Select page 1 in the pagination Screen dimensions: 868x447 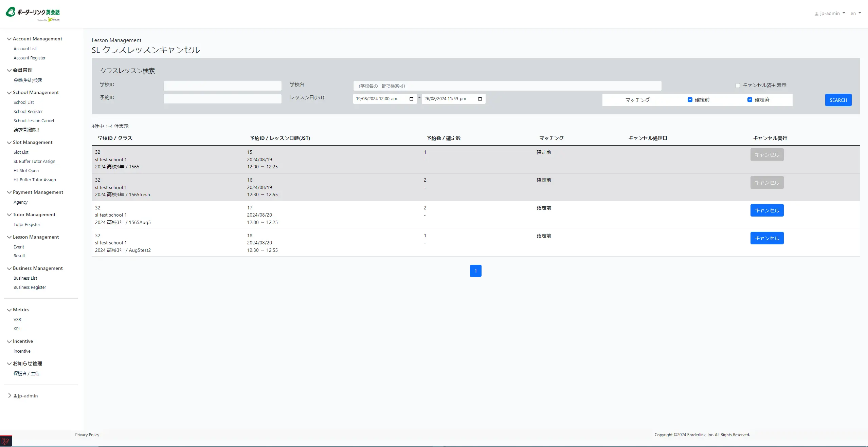tap(475, 271)
